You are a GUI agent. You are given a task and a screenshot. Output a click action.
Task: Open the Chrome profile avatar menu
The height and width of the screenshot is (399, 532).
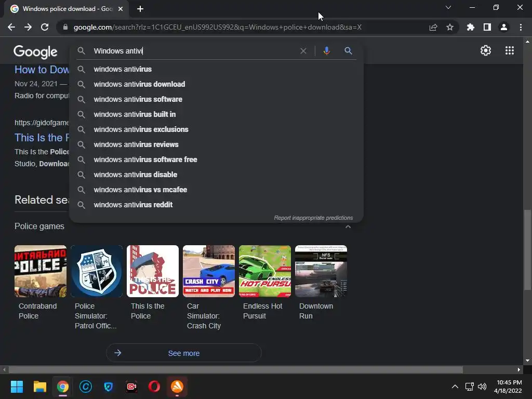click(504, 28)
